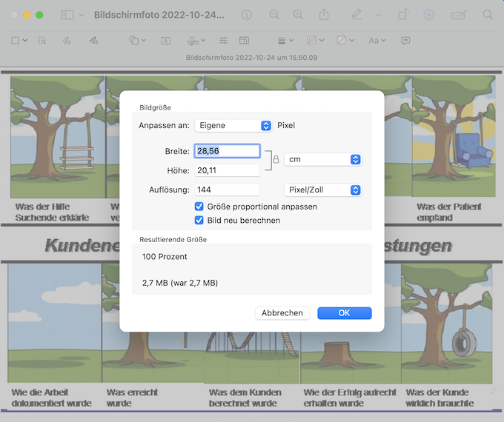
Task: Click the Share icon in toolbar
Action: click(x=324, y=15)
